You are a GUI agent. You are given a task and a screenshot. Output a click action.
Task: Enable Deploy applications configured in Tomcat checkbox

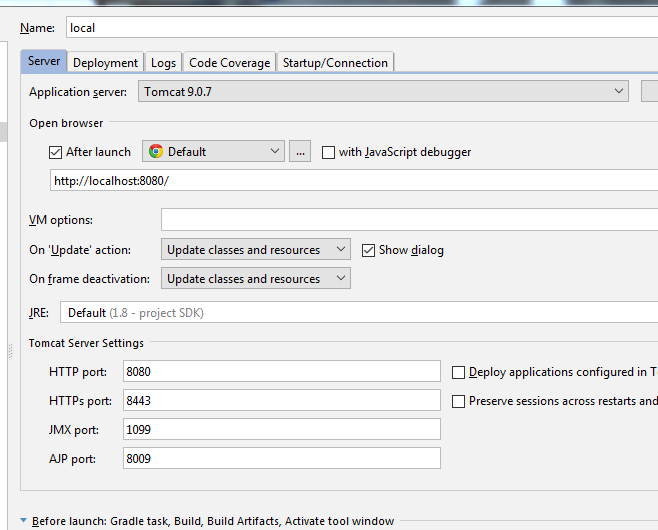click(x=458, y=372)
